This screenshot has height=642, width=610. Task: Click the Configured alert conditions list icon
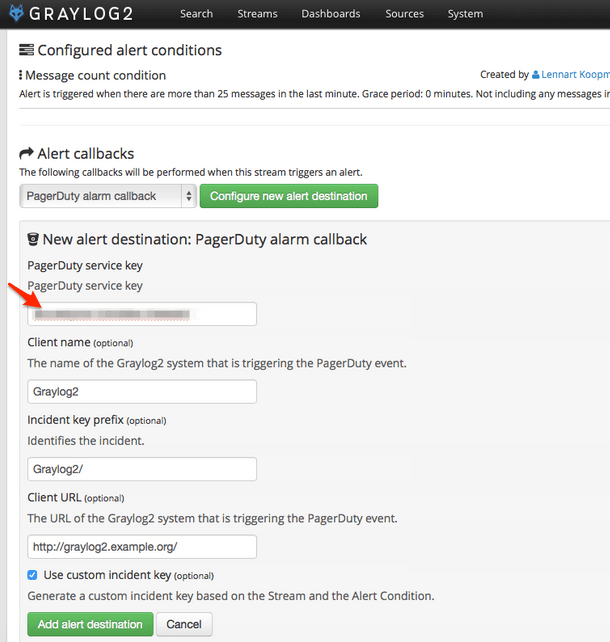click(27, 51)
